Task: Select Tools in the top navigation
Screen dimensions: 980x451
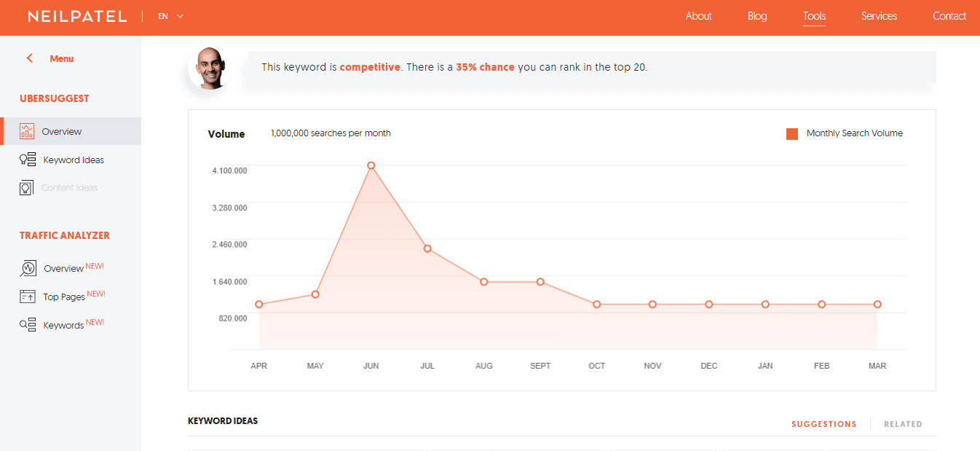Action: 814,16
